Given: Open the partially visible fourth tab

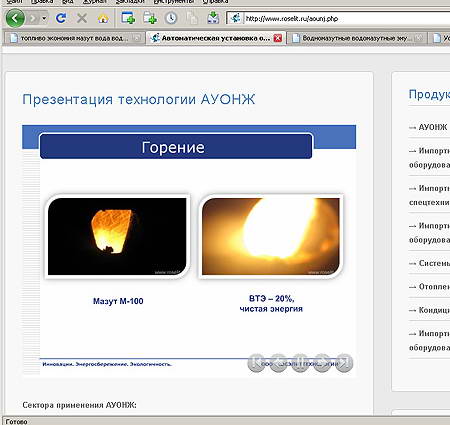Looking at the screenshot, I should coord(440,38).
